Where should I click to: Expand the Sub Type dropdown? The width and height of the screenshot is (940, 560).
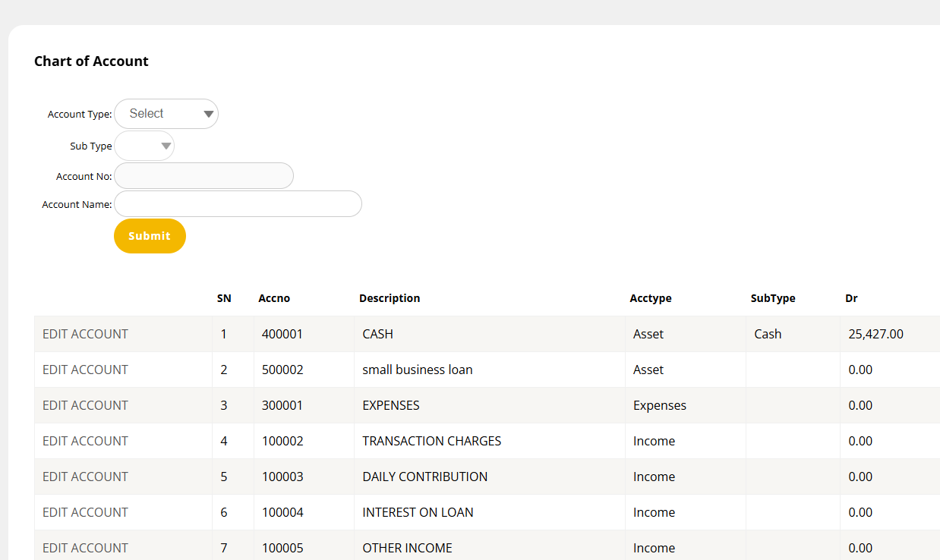click(144, 146)
